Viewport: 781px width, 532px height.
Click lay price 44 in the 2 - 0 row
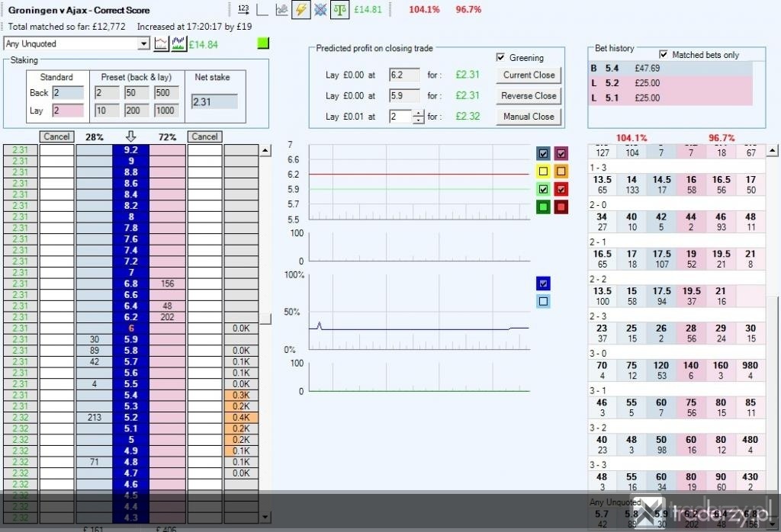[691, 222]
